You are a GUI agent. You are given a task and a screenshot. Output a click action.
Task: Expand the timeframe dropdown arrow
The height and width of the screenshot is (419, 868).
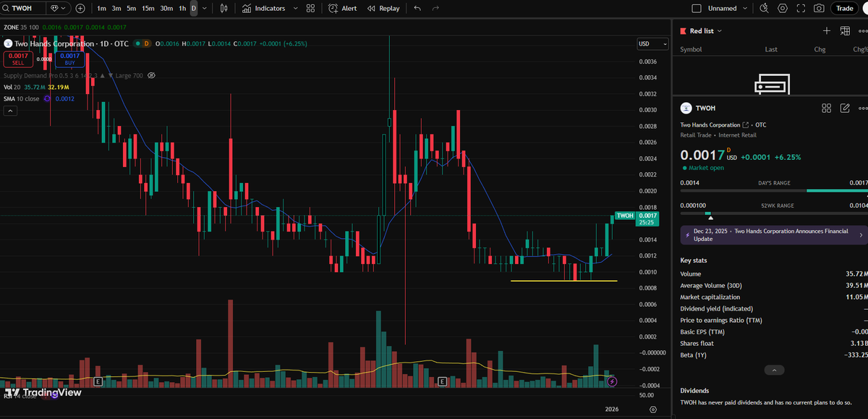pos(205,9)
